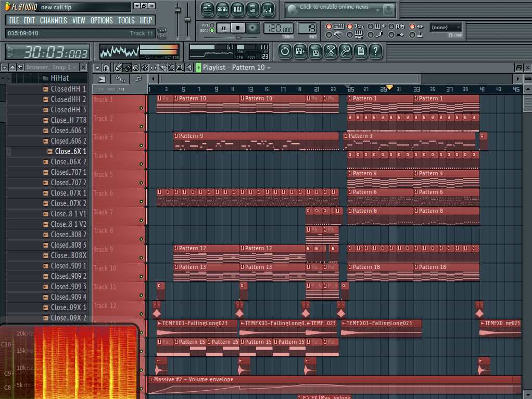Open the EDIT menu
This screenshot has height=399, width=532.
point(29,20)
